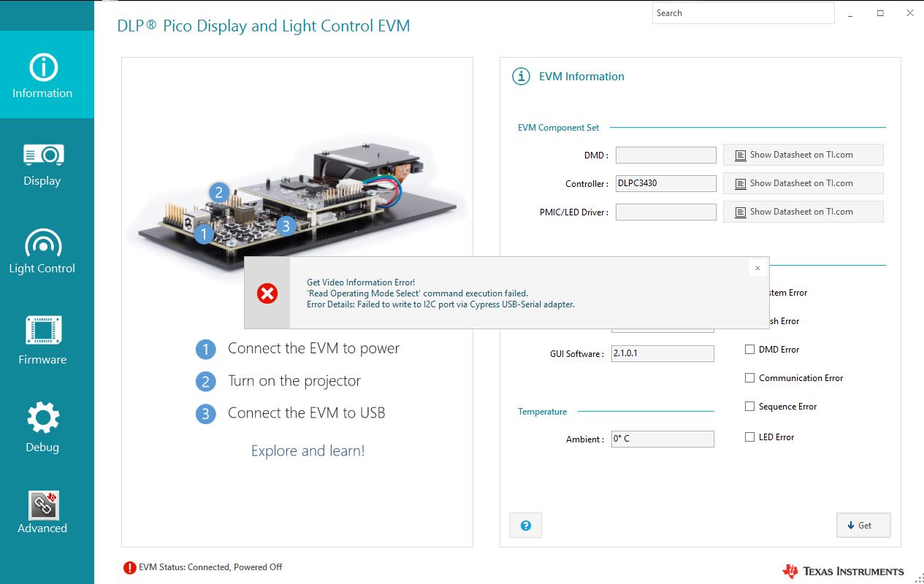The image size is (924, 584).
Task: Minimize the application window
Action: tap(850, 13)
